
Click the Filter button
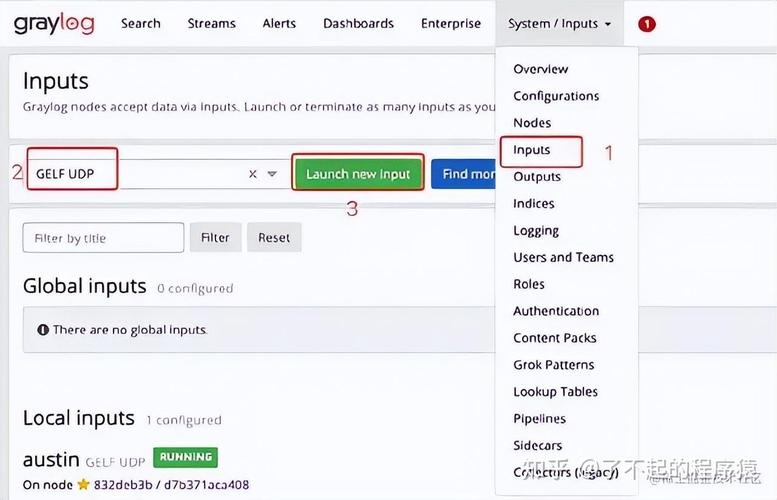[215, 238]
